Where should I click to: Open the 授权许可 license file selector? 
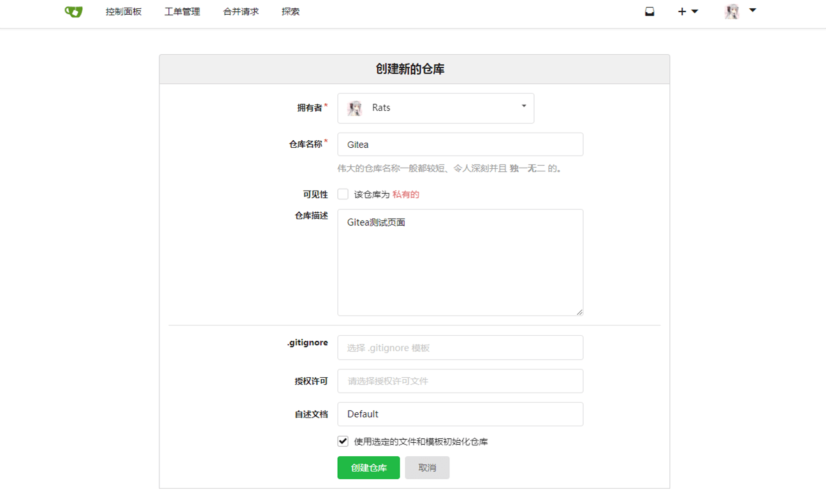coord(460,381)
